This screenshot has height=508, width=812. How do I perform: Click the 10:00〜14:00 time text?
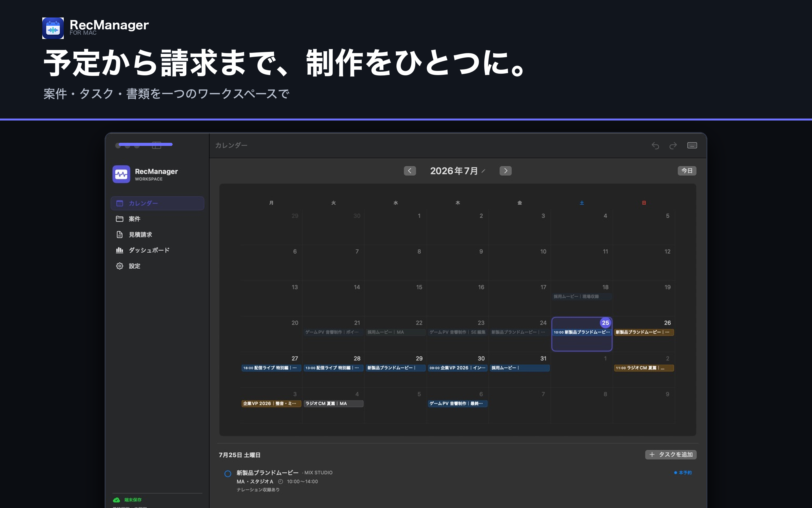point(302,481)
